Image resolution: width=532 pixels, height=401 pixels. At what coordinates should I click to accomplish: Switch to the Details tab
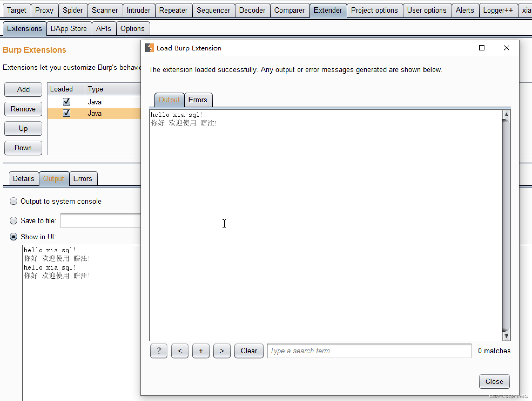23,178
